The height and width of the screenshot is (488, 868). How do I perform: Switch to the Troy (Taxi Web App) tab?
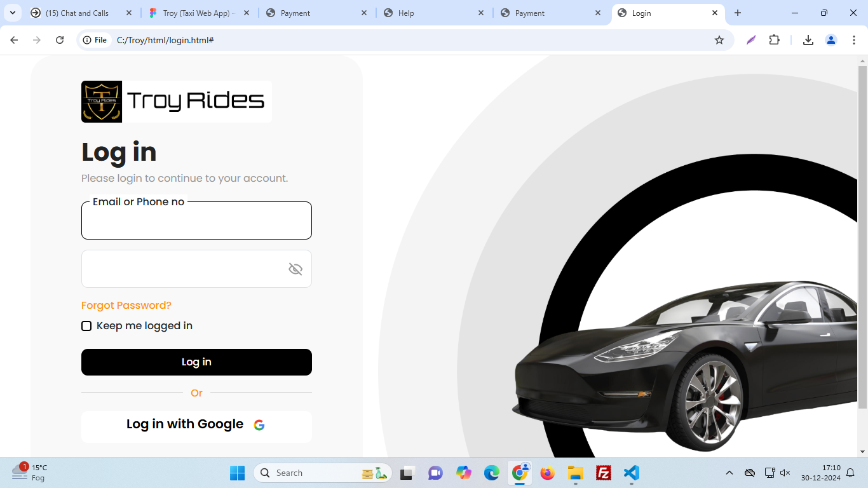pyautogui.click(x=198, y=13)
